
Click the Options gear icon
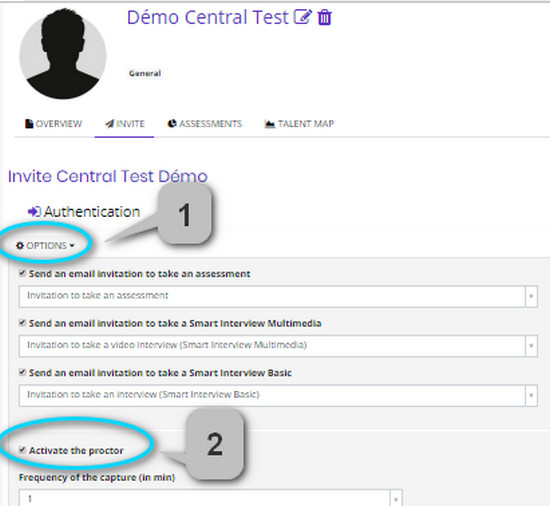20,245
